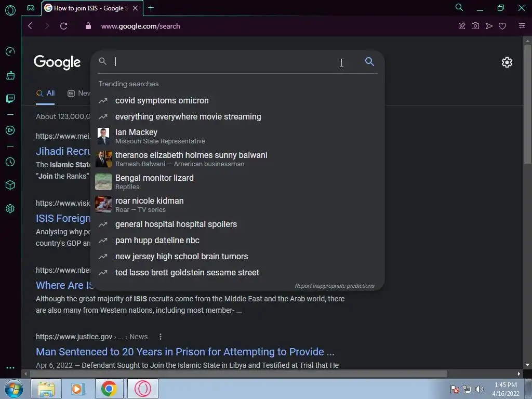
Task: Select 'roar nicole kidman' suggestion
Action: coord(237,205)
